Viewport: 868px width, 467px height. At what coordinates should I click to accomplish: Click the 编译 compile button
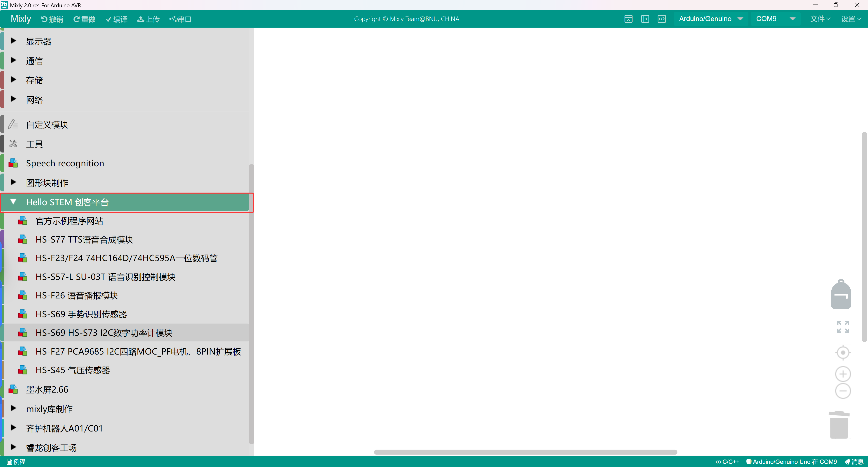point(117,19)
